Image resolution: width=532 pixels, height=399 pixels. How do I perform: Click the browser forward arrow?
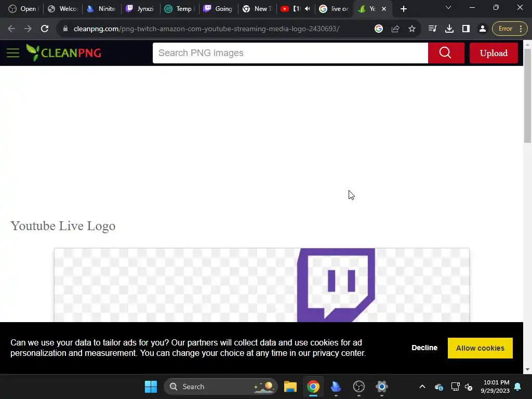tap(28, 29)
